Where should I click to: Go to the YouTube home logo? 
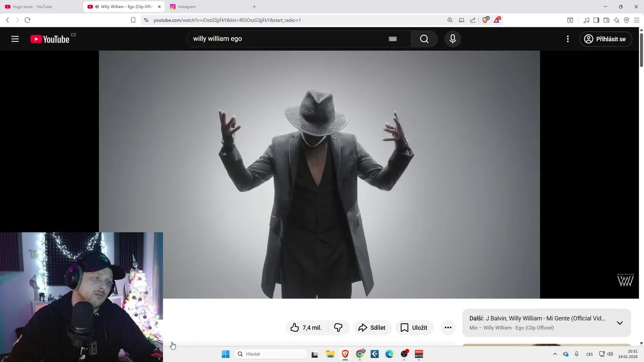tap(50, 39)
